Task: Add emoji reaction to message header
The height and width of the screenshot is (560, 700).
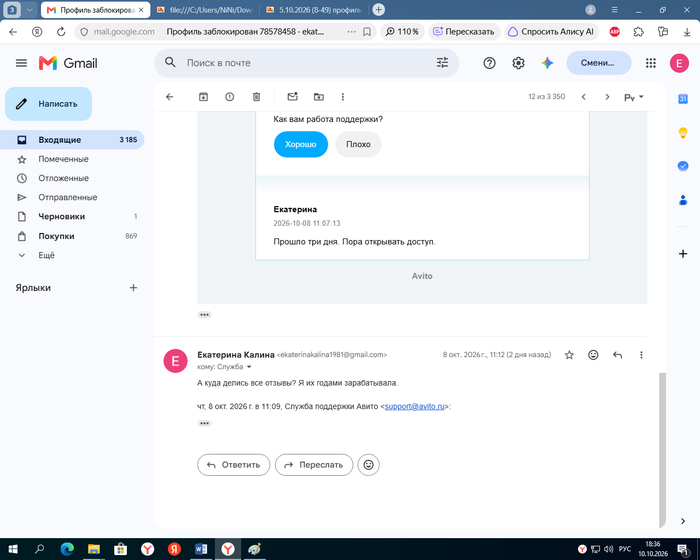Action: pos(593,355)
